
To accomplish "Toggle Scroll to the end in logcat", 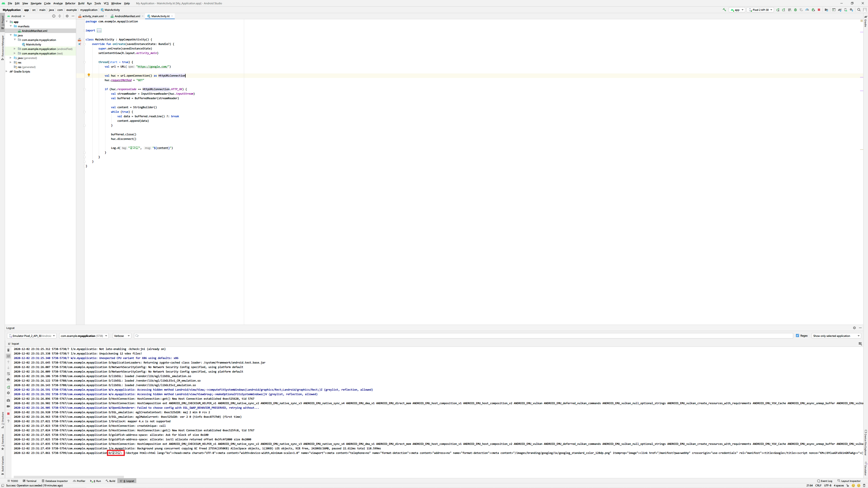I will click(8, 356).
